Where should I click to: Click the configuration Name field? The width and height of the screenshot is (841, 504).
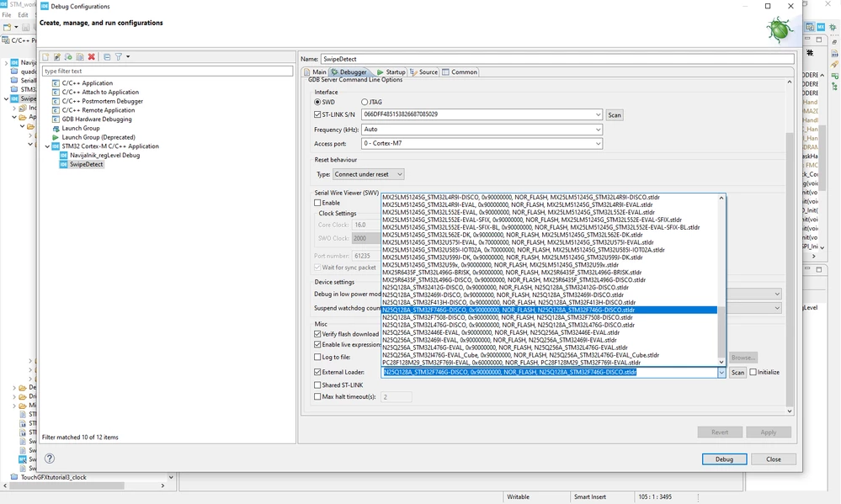point(557,59)
